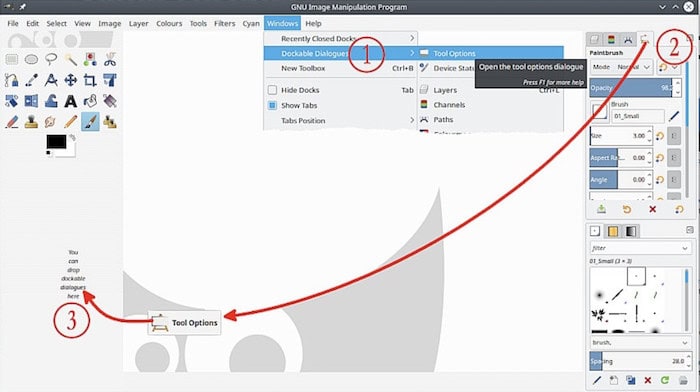700x392 pixels.
Task: Open the Filters menu
Action: point(224,23)
